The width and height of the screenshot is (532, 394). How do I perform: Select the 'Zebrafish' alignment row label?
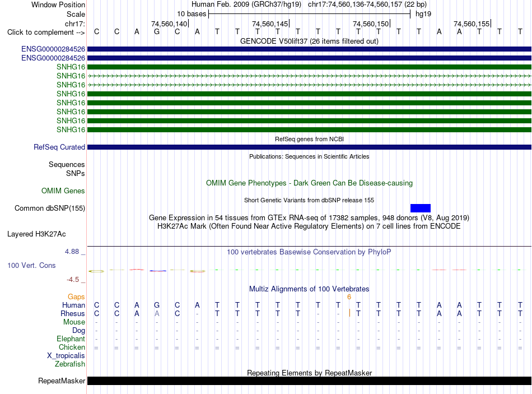[x=69, y=364]
